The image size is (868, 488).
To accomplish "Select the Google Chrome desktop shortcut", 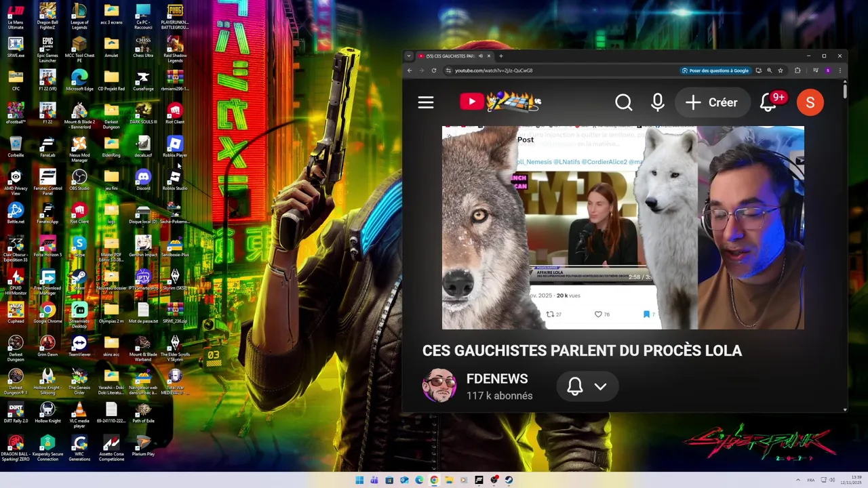I will [47, 313].
